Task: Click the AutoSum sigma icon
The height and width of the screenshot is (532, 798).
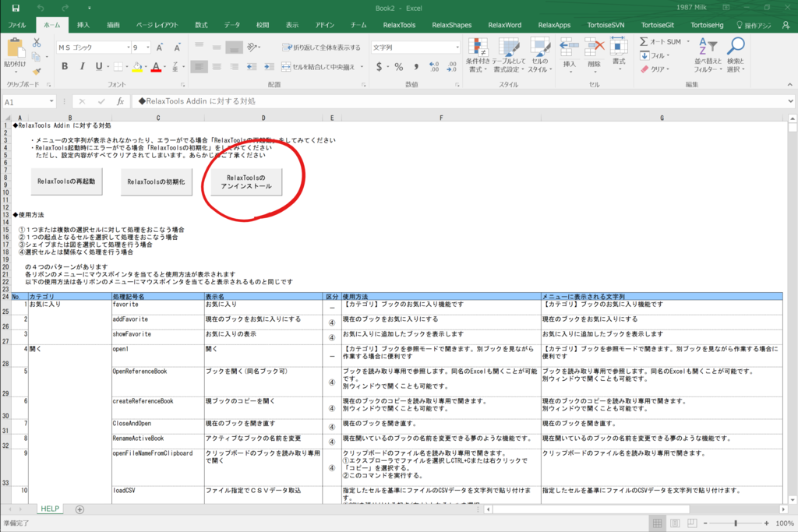Action: tap(644, 42)
